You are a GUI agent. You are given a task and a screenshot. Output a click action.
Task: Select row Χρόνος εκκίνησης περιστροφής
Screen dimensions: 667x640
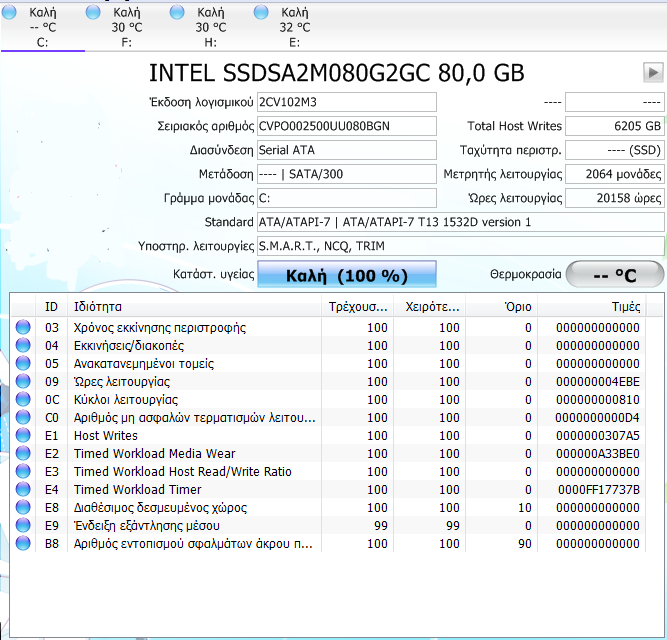328,327
